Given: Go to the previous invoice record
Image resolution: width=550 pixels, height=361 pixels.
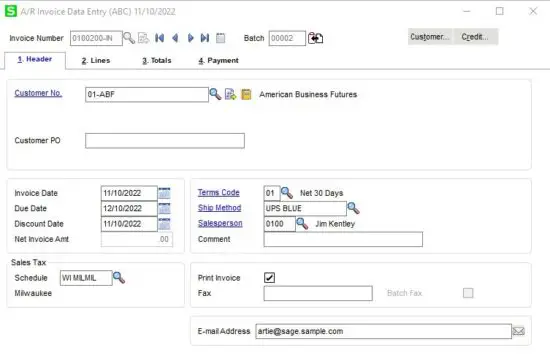Looking at the screenshot, I should 175,38.
